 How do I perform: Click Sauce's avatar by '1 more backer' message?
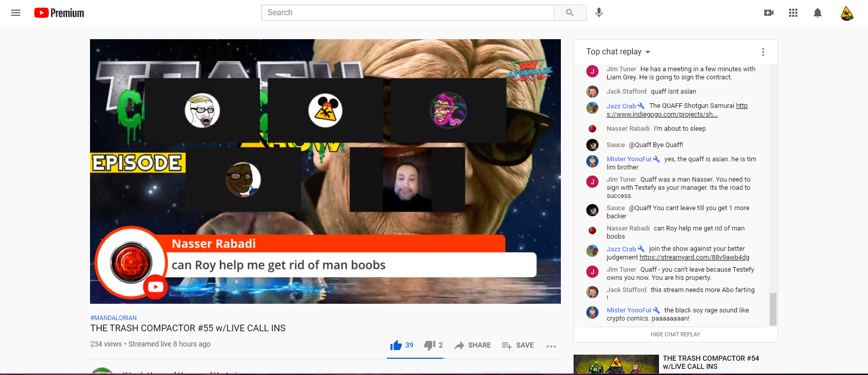click(x=592, y=210)
